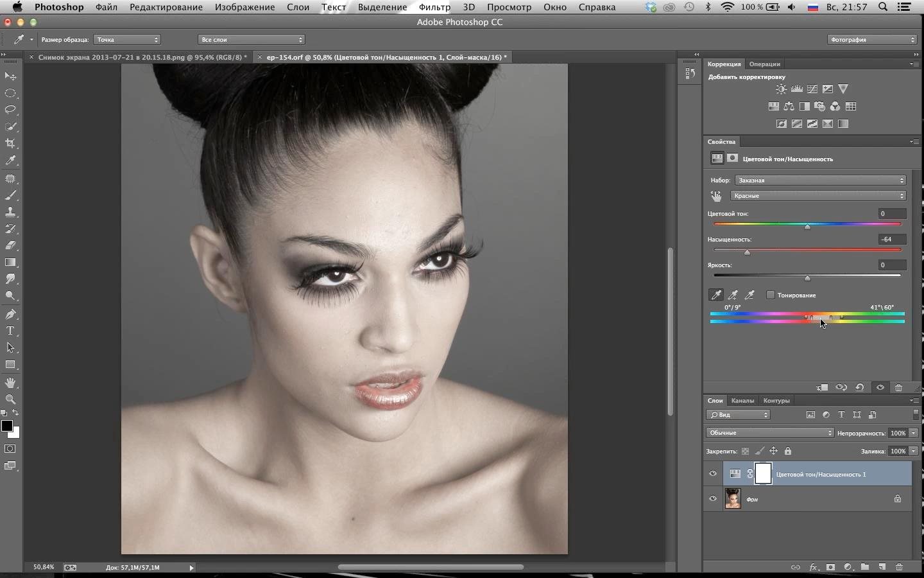Image resolution: width=924 pixels, height=578 pixels.
Task: Select the Eyedropper tool in the left toolbar
Action: click(10, 161)
